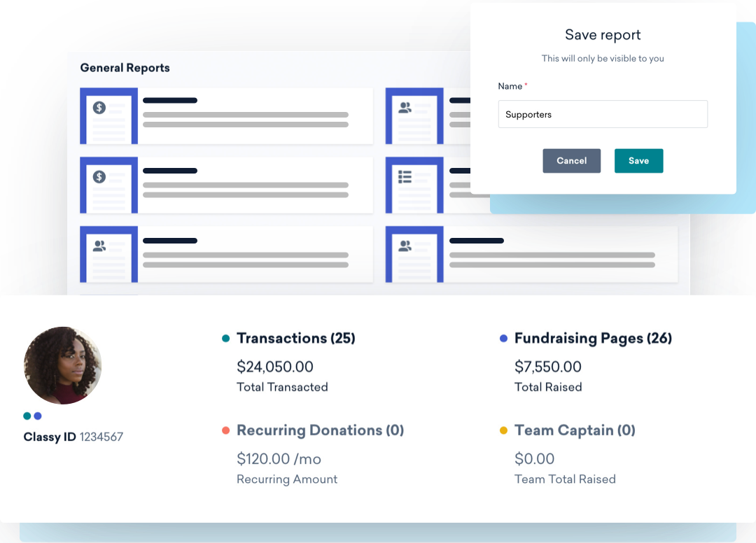The height and width of the screenshot is (543, 756).
Task: Select the Team Captain (0) metric label
Action: pyautogui.click(x=575, y=430)
